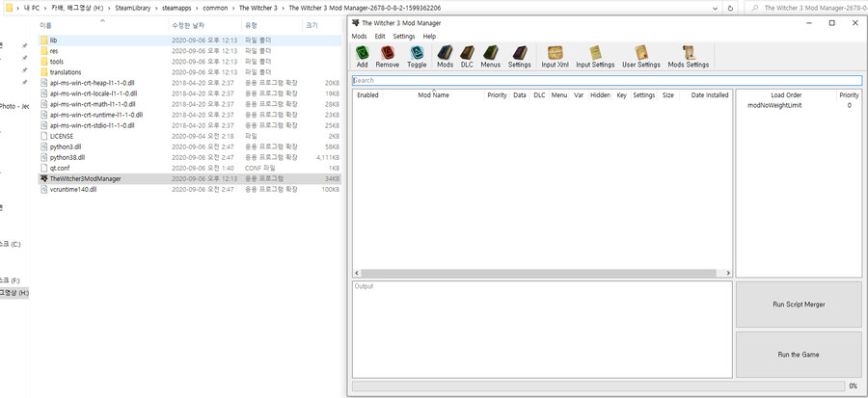
Task: Select the tools folder in Explorer
Action: point(57,62)
